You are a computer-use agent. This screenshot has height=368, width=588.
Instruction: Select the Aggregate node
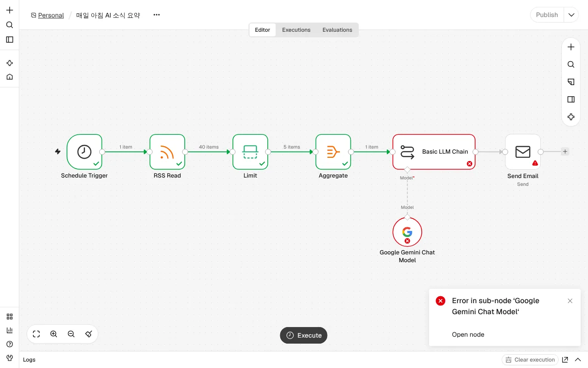(333, 152)
